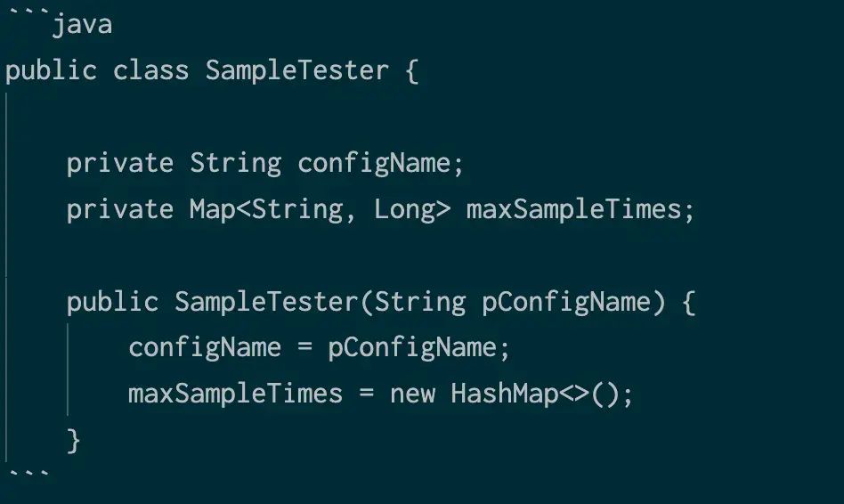This screenshot has width=844, height=504.
Task: Click configName on the assignment line
Action: click(205, 347)
